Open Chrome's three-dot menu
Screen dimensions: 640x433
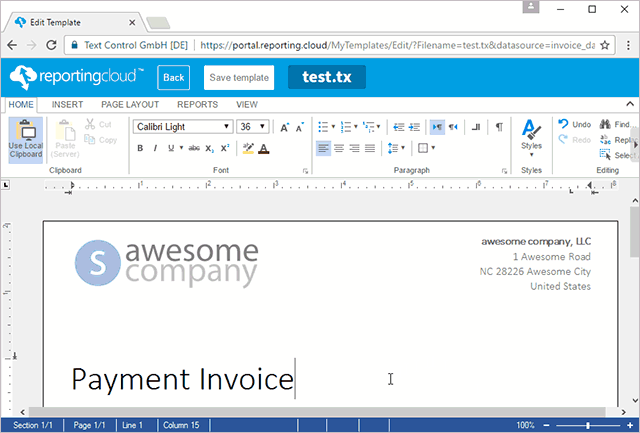(628, 45)
